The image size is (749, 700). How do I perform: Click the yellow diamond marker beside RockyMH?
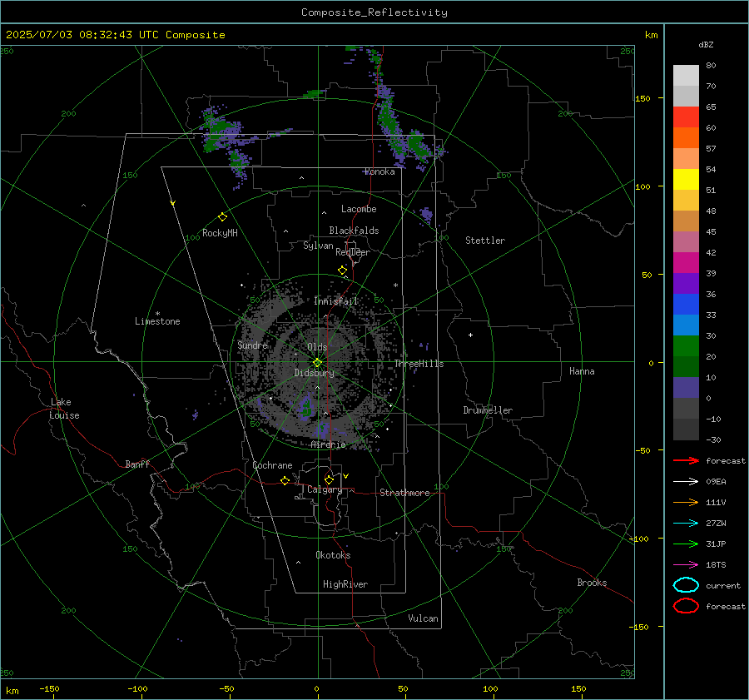point(222,217)
